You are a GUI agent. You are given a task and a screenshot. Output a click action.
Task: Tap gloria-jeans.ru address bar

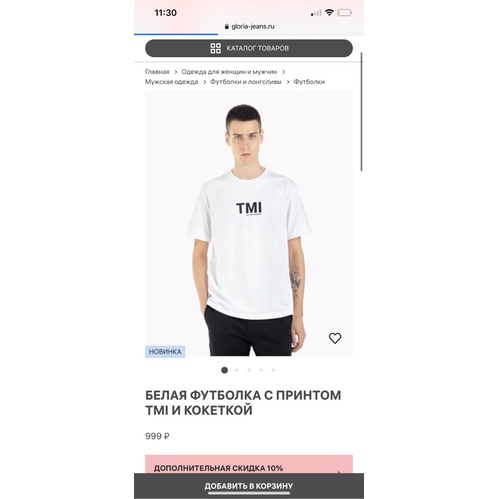(249, 26)
